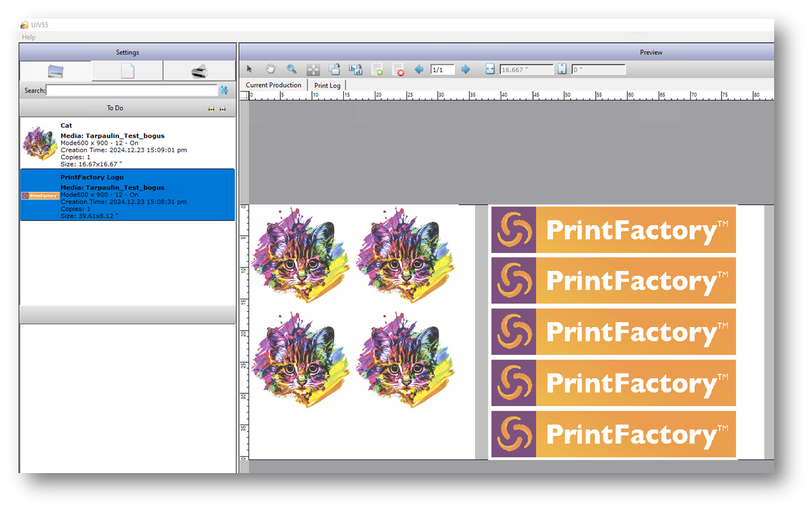Click the height field showing 0"

pyautogui.click(x=598, y=70)
